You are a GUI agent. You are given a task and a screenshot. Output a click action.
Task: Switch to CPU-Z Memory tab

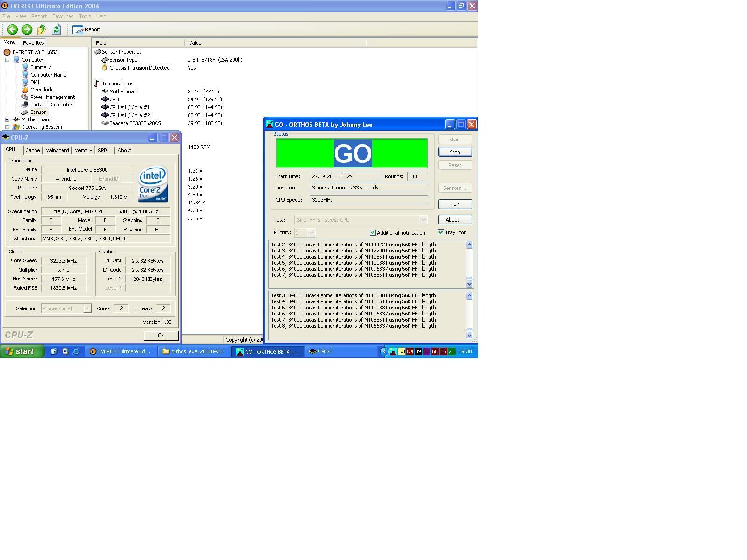[83, 150]
